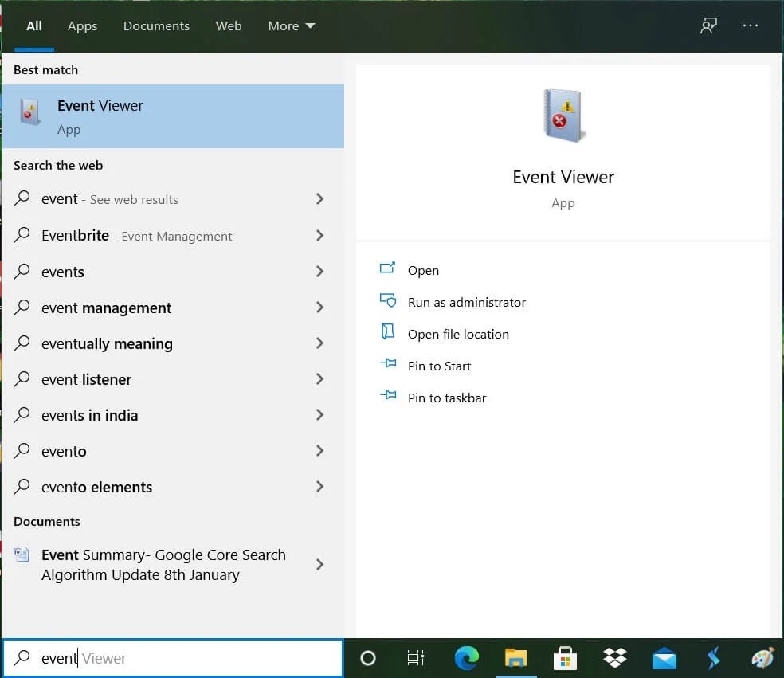This screenshot has width=784, height=678.
Task: Click the Open file location icon
Action: (x=387, y=334)
